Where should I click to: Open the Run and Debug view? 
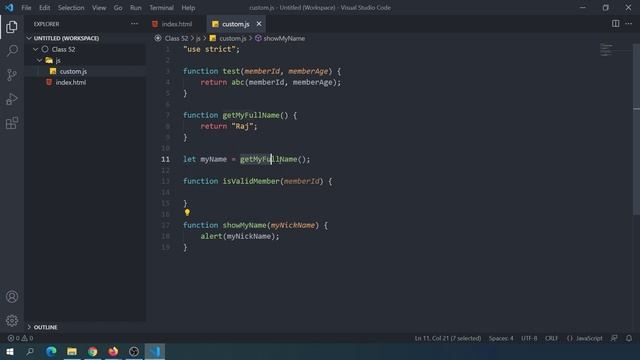click(x=12, y=99)
